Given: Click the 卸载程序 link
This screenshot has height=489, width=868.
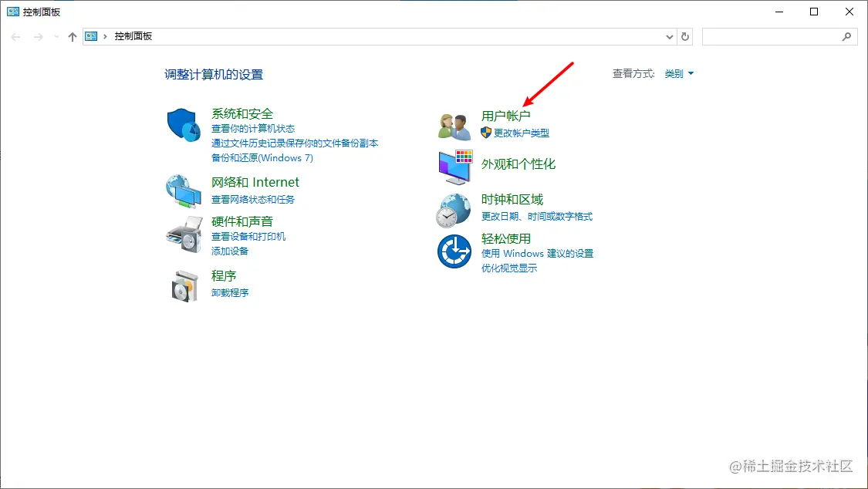Looking at the screenshot, I should pos(230,292).
